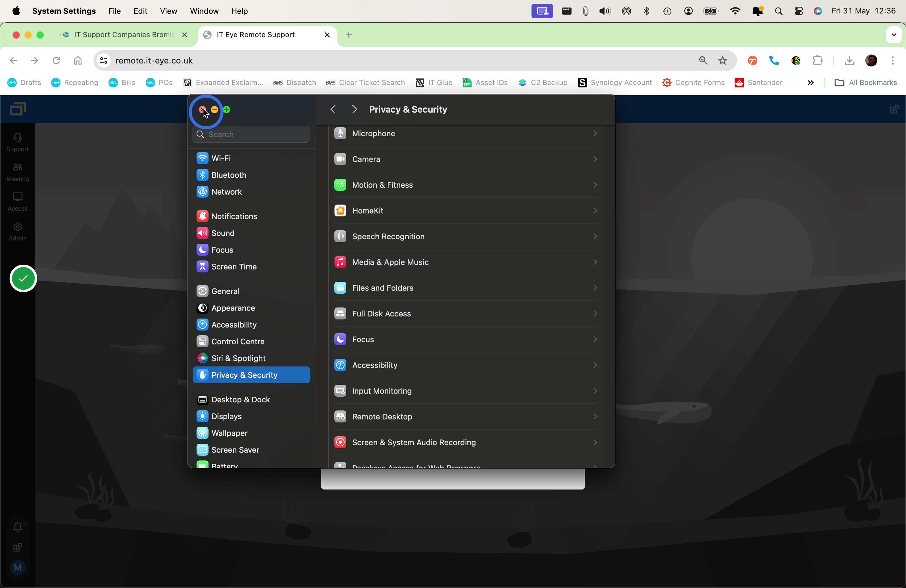Viewport: 906px width, 588px height.
Task: Select Notifications in Settings sidebar
Action: pos(251,216)
